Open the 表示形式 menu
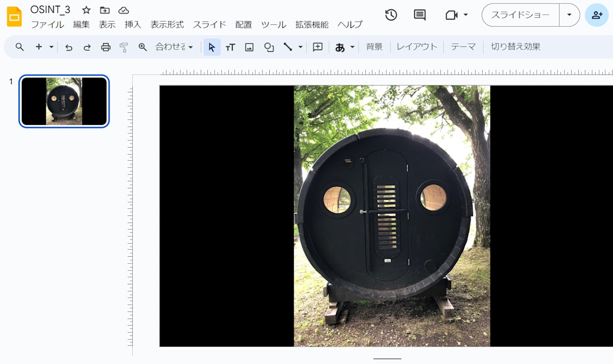Screen dimensions: 613x364 (167, 25)
